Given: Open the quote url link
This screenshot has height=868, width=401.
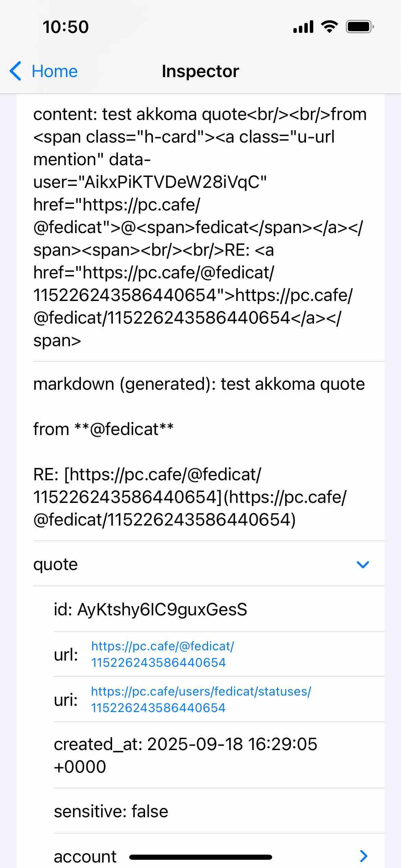Looking at the screenshot, I should click(162, 654).
